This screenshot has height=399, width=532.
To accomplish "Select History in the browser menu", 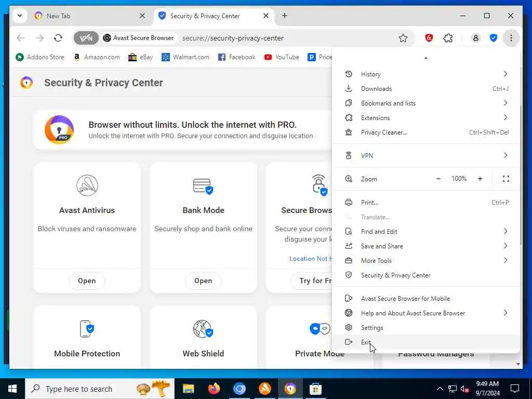I will coord(426,74).
